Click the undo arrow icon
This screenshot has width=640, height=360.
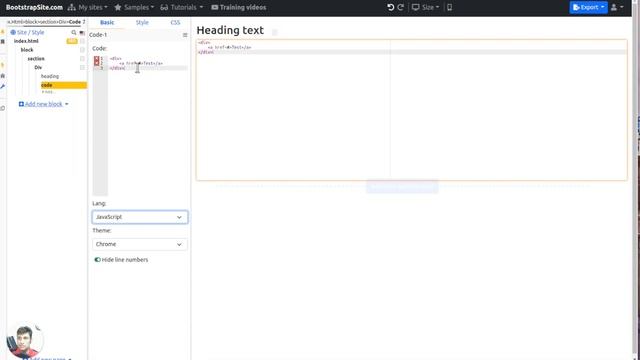391,7
